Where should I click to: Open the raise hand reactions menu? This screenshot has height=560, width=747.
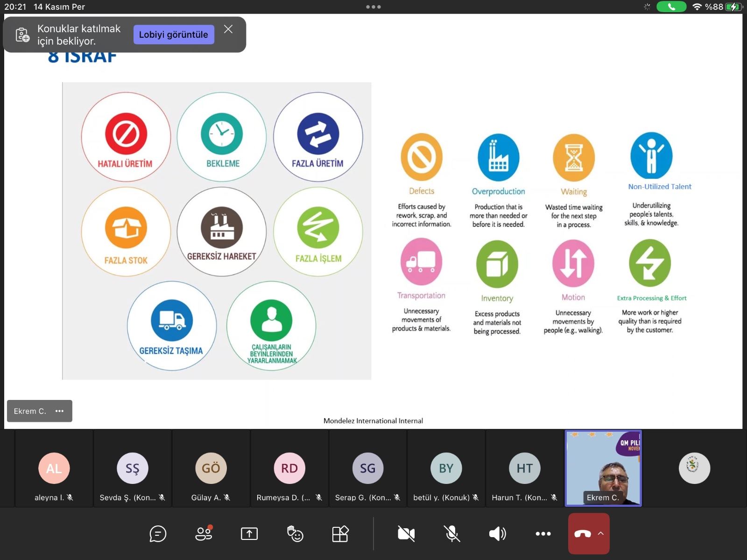coord(295,533)
